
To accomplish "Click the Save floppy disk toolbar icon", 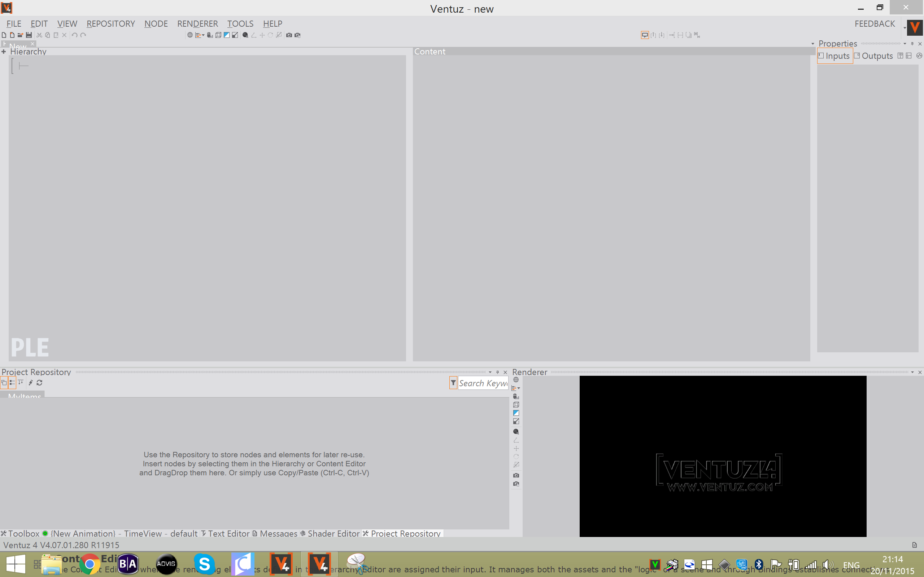I will click(x=29, y=35).
